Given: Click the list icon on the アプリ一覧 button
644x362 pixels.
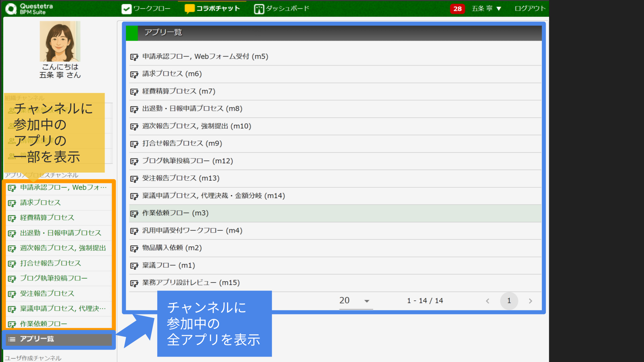Looking at the screenshot, I should pos(12,339).
